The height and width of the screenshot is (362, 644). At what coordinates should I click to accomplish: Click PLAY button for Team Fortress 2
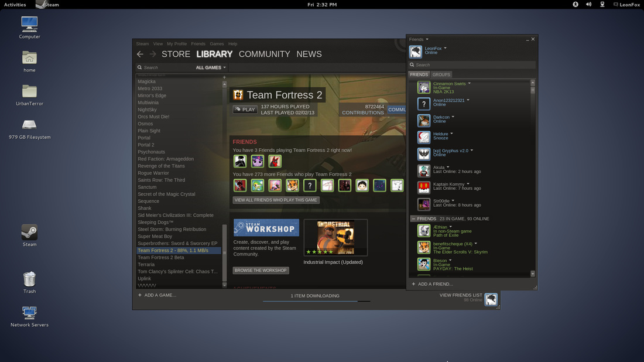coord(245,110)
